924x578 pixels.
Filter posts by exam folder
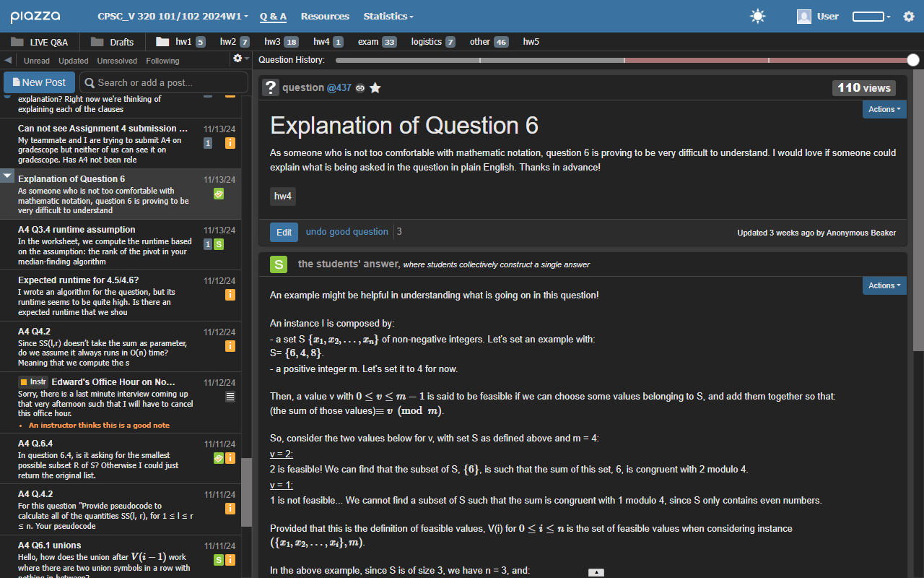pos(377,42)
